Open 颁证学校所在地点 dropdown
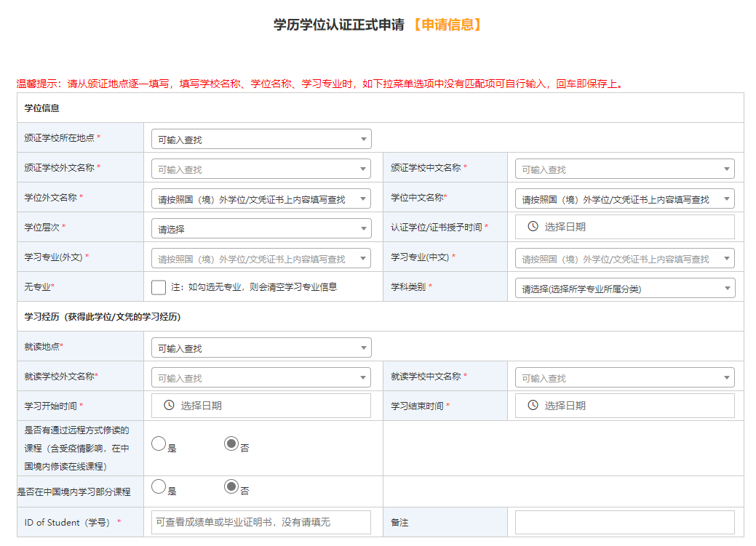This screenshot has height=546, width=756. pos(261,139)
